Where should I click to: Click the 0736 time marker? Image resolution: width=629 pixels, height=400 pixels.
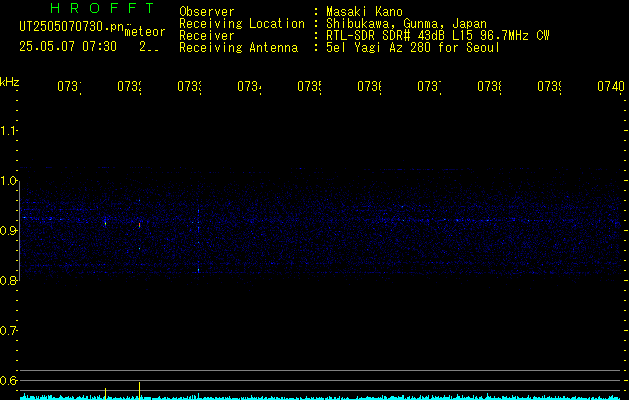pyautogui.click(x=369, y=86)
